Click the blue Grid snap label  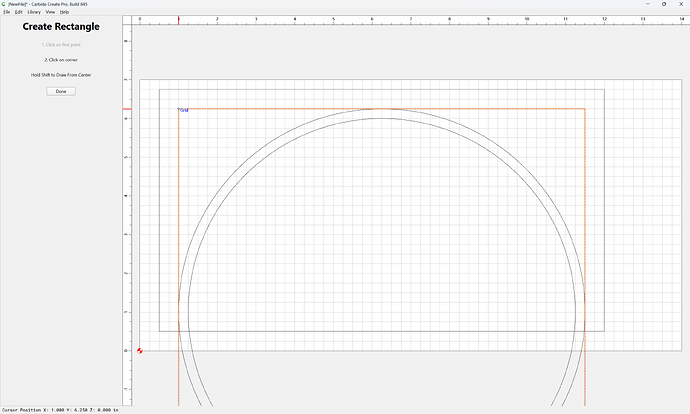click(x=184, y=110)
